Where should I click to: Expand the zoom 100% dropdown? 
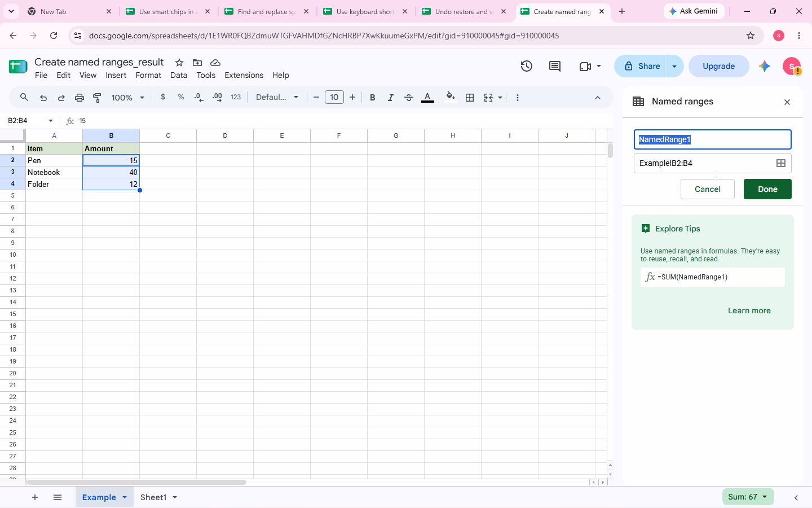(x=128, y=98)
